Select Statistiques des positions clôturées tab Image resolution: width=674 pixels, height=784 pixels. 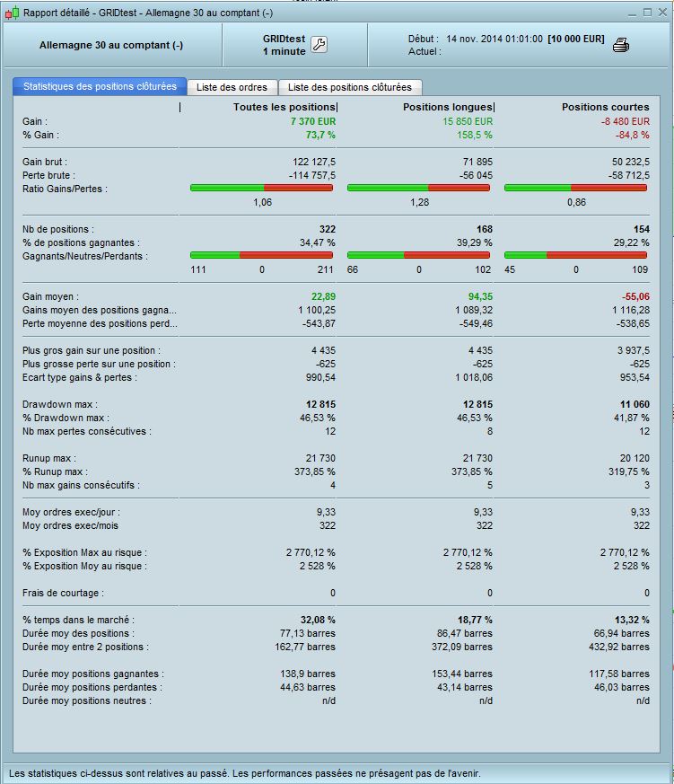(100, 86)
